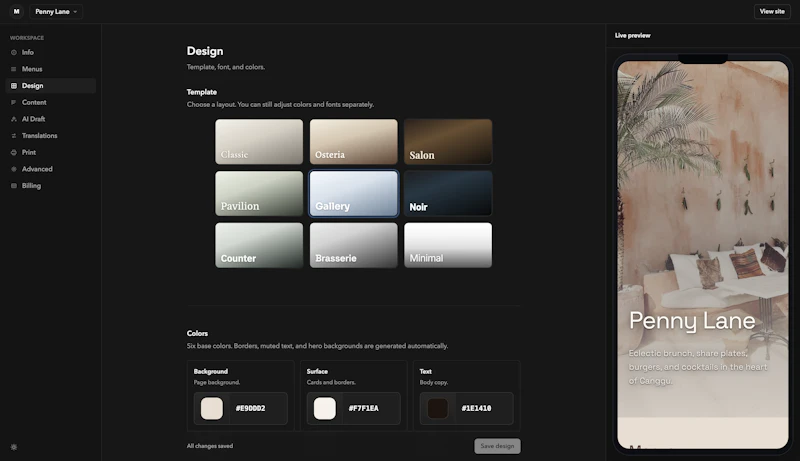Select the Gallery template

354,193
